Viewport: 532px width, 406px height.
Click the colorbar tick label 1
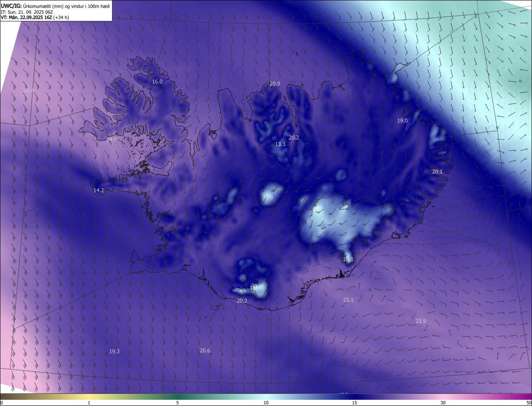pos(89,403)
